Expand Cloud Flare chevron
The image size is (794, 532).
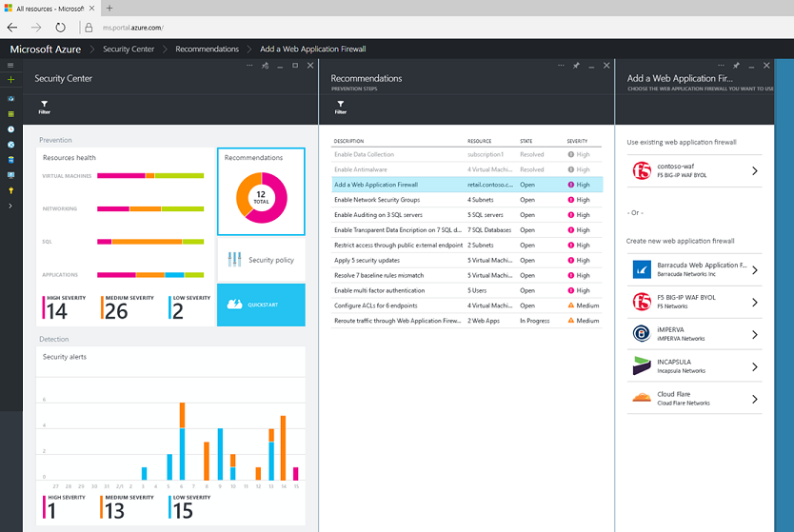pos(755,400)
